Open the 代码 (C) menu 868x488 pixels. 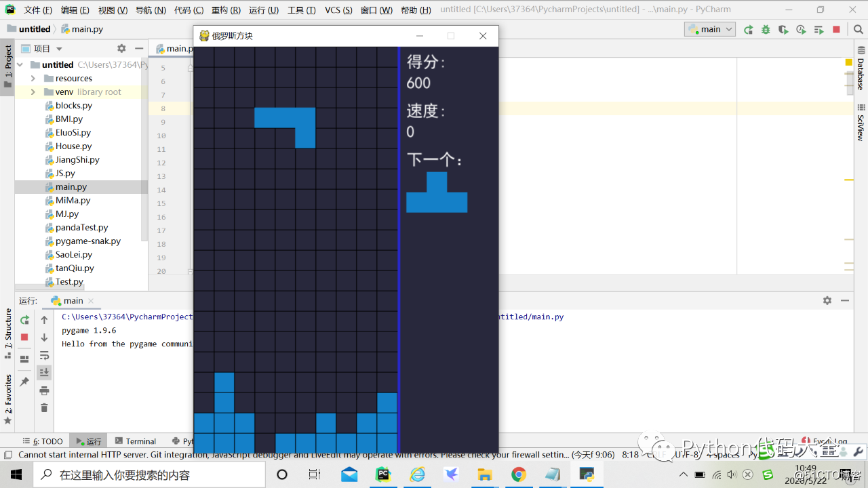tap(189, 10)
